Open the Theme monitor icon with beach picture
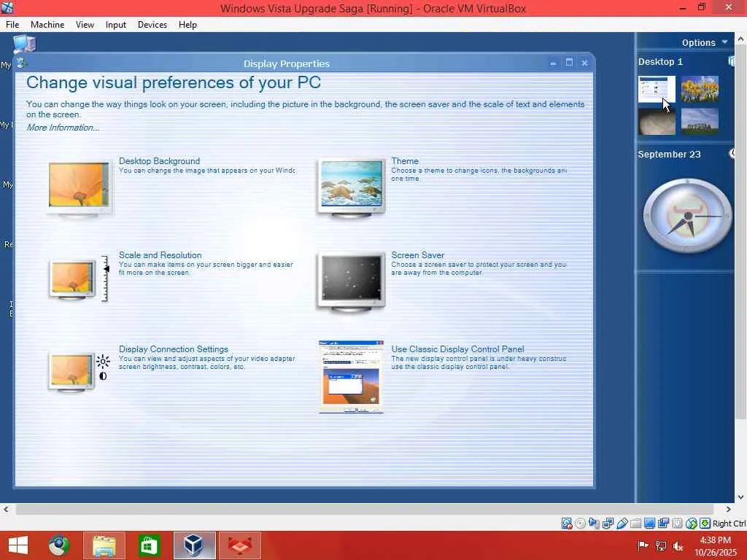 pyautogui.click(x=351, y=188)
